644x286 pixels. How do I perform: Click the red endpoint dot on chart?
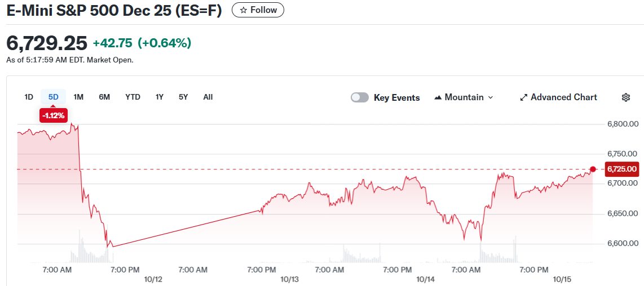click(x=593, y=169)
